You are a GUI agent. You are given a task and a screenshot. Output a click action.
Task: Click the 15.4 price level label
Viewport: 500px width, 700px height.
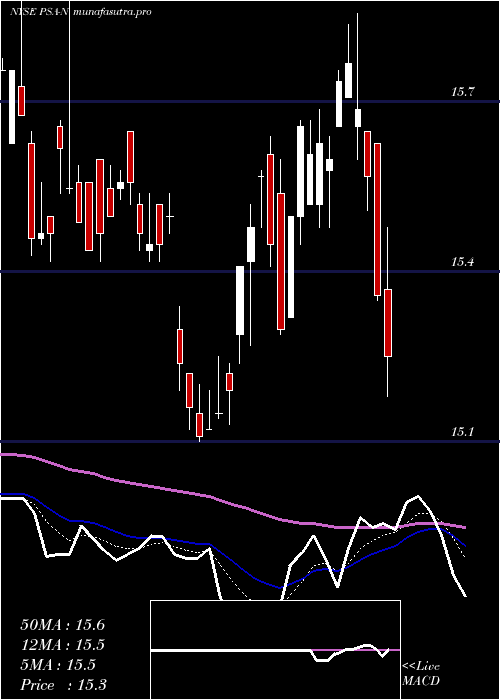click(x=462, y=262)
